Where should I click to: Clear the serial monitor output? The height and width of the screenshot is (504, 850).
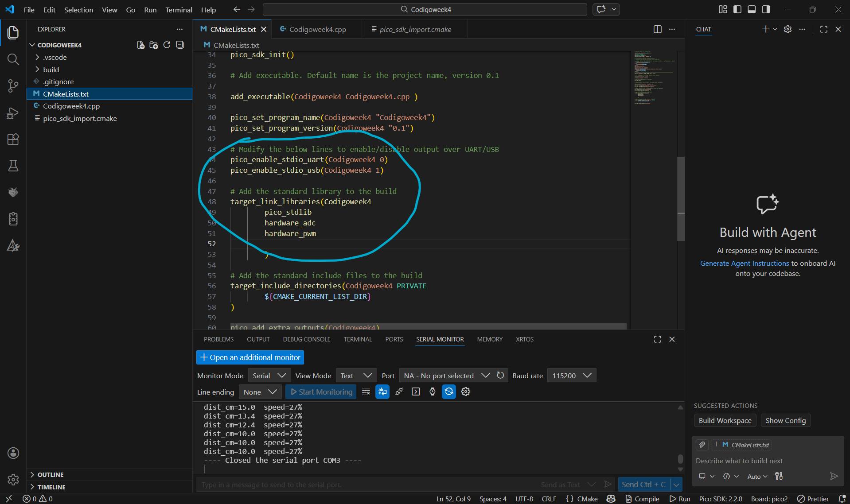point(366,392)
